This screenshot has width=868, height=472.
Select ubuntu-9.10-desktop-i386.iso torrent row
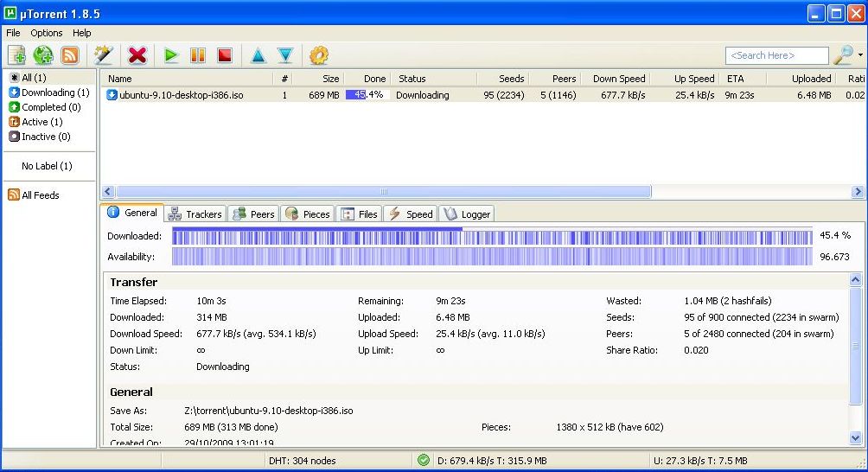484,95
